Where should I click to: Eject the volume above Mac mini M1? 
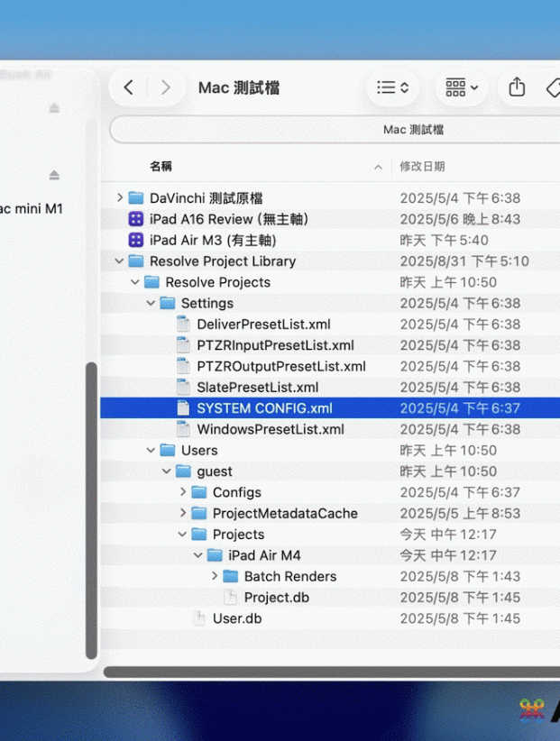[54, 175]
